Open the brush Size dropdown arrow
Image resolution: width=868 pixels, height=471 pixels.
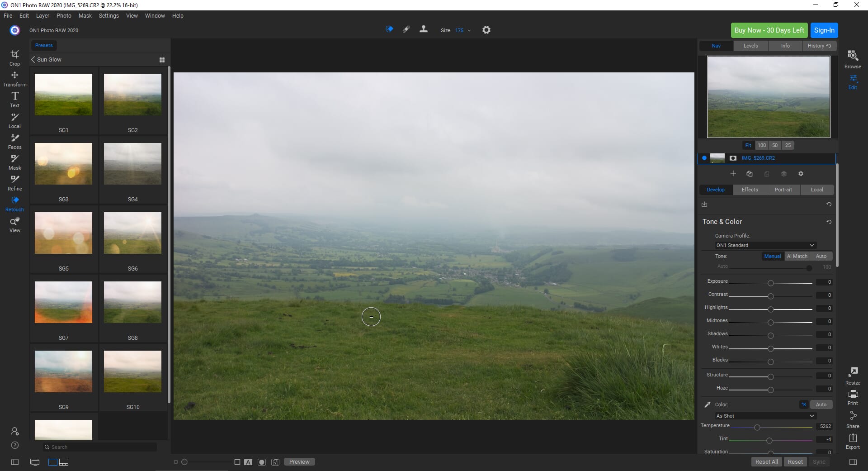point(469,31)
